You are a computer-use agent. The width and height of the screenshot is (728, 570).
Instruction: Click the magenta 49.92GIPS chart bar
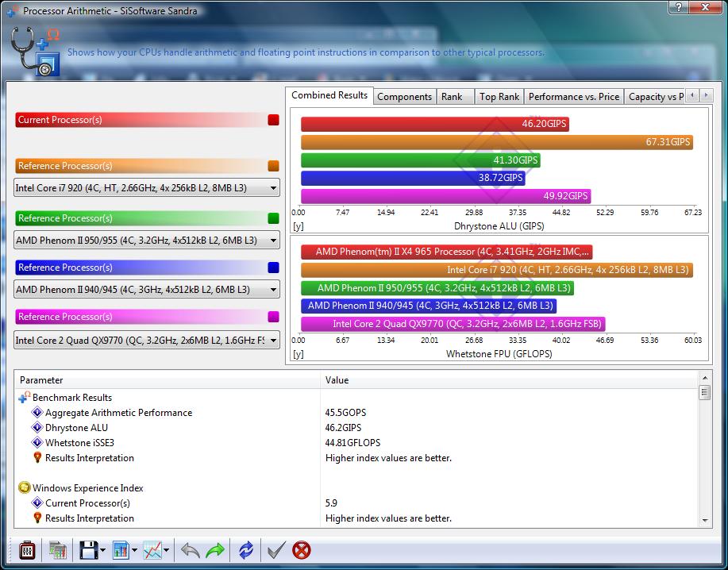tap(445, 196)
